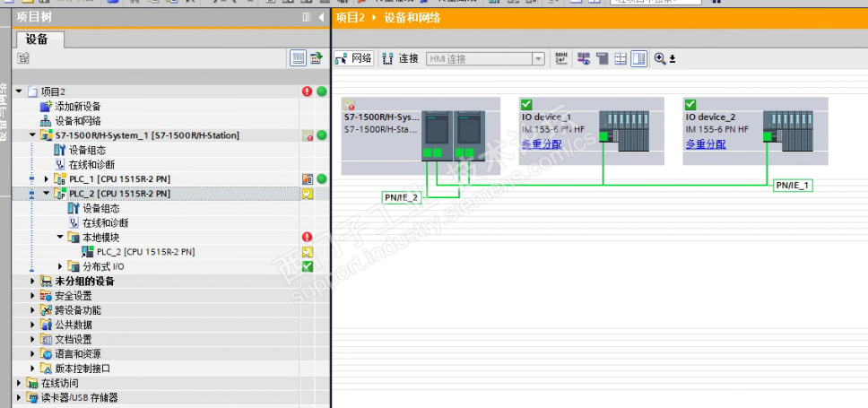Viewport: 868px width, 408px height.
Task: Select the 设备 tab in project tree
Action: pos(38,39)
